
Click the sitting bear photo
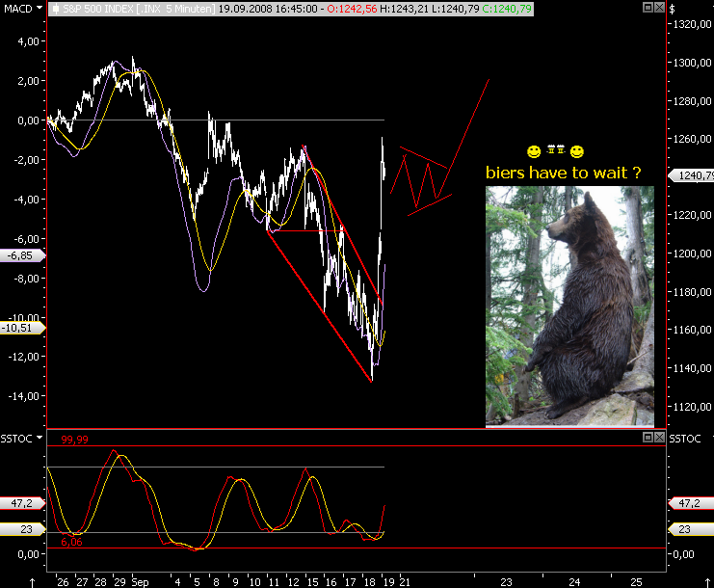569,307
